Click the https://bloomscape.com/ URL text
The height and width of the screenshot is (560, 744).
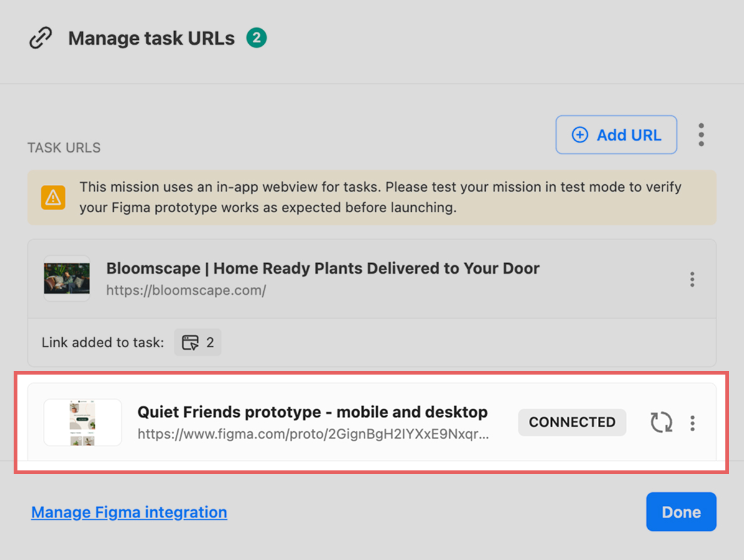(x=186, y=290)
